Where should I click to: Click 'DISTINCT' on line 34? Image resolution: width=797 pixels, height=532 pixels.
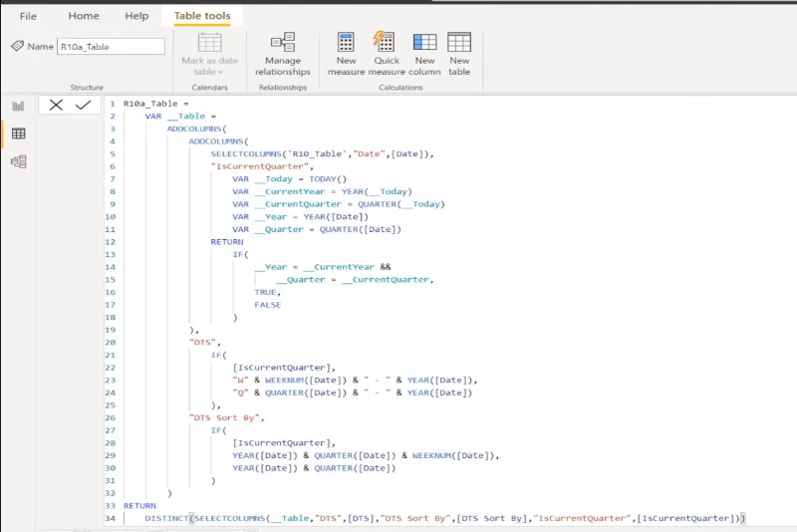166,518
